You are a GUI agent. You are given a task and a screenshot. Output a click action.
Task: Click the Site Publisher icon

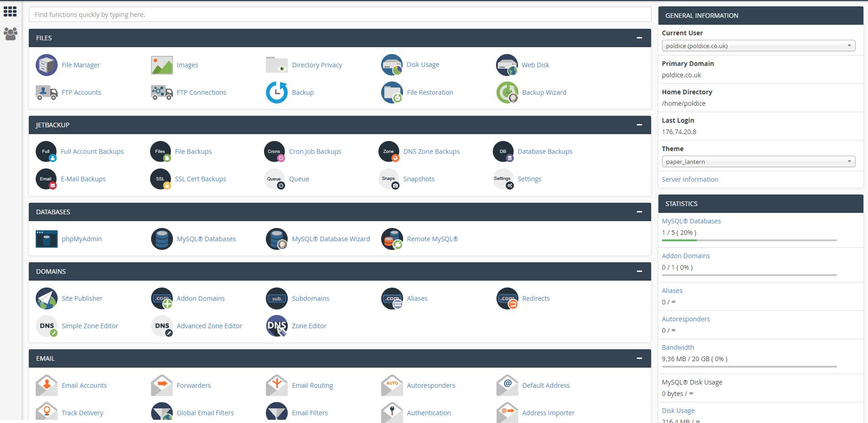47,298
